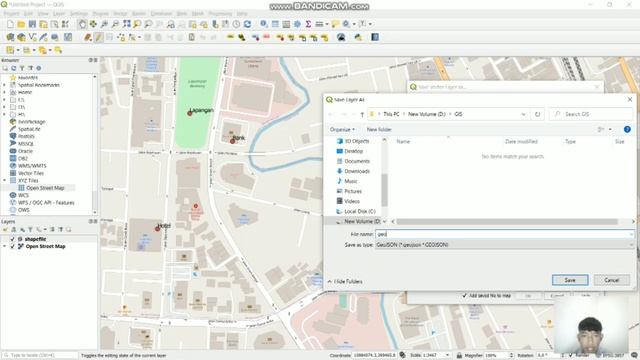Click the Filter Browser icon
The image size is (640, 360).
(x=22, y=68)
